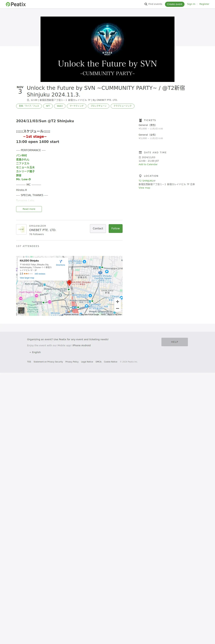The height and width of the screenshot is (644, 215).
Task: Click the HELP button in footer
Action: (x=175, y=342)
